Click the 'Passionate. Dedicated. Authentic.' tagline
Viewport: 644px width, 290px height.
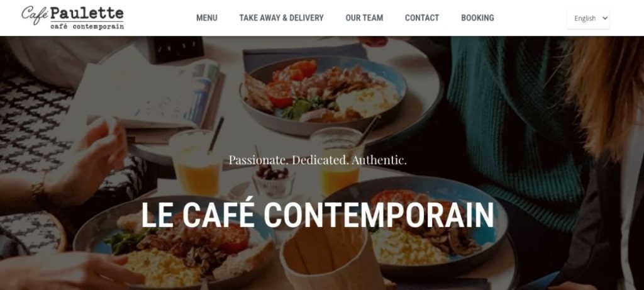click(318, 160)
